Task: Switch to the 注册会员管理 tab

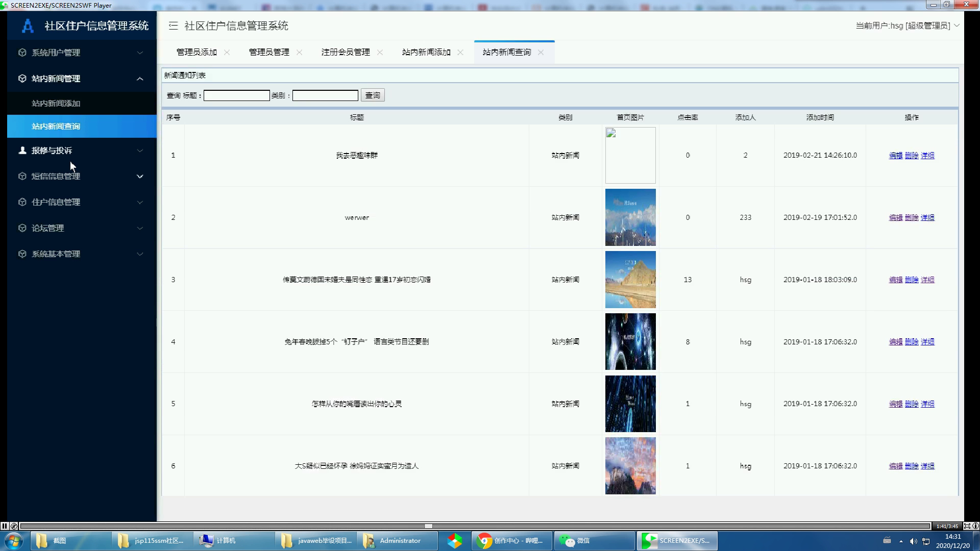Action: pos(346,52)
